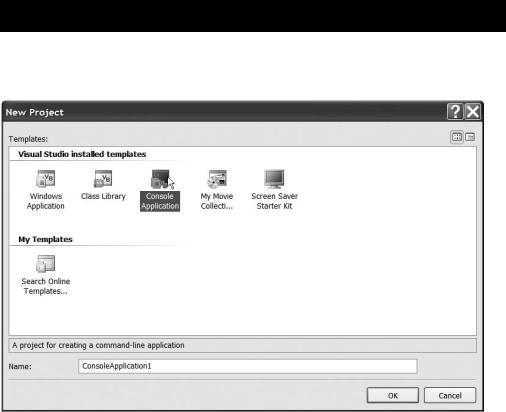Viewport: 506px width, 412px height.
Task: Click the 'Class Library' label text
Action: pos(103,196)
